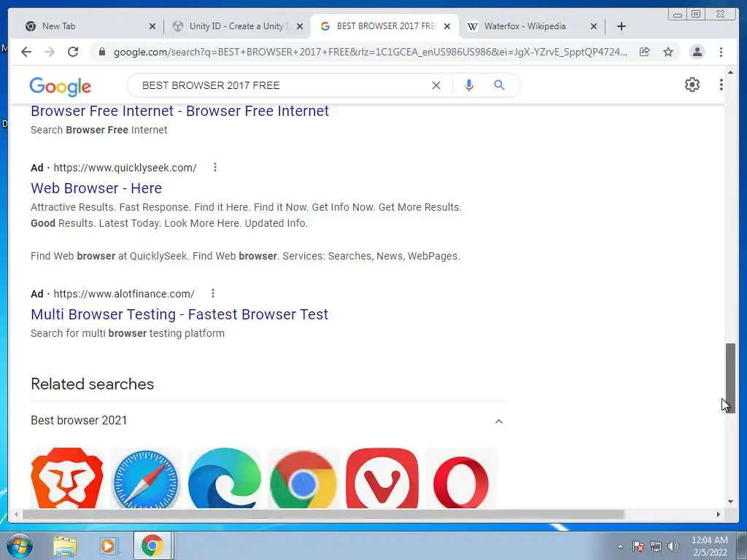Click Best browser 2021 related search

pos(79,421)
